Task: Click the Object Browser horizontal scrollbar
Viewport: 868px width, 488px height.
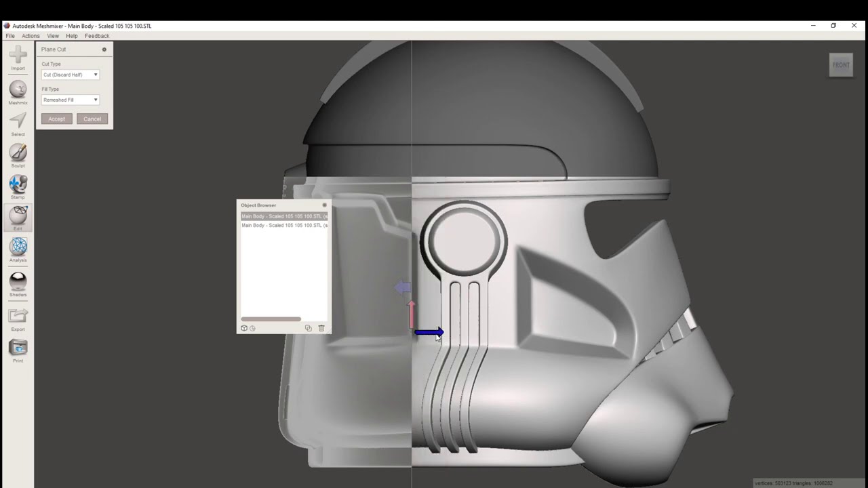Action: [x=271, y=319]
